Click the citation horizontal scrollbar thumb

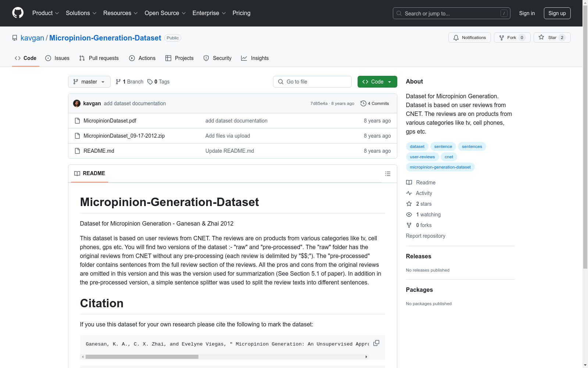[x=142, y=357]
